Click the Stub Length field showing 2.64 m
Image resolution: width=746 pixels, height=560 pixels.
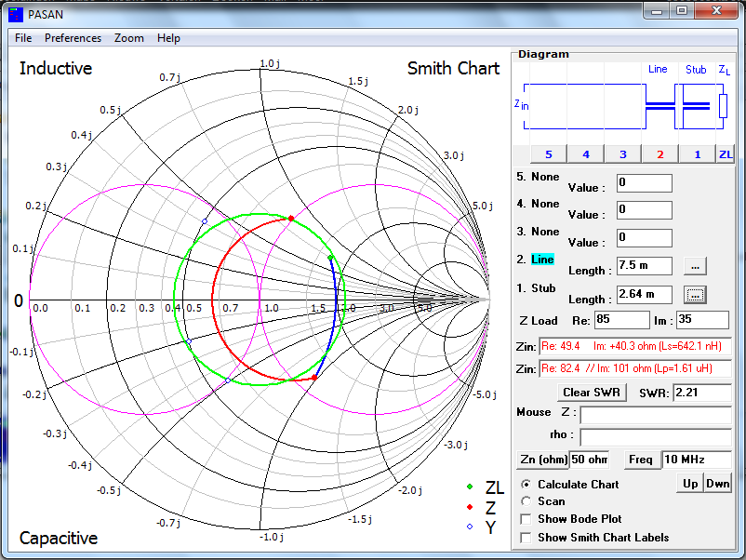[x=645, y=295]
